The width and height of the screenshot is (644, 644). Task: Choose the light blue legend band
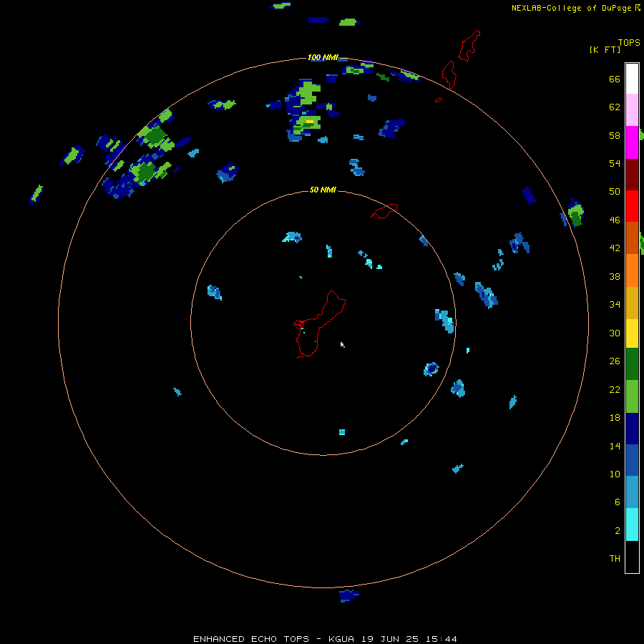click(x=632, y=492)
